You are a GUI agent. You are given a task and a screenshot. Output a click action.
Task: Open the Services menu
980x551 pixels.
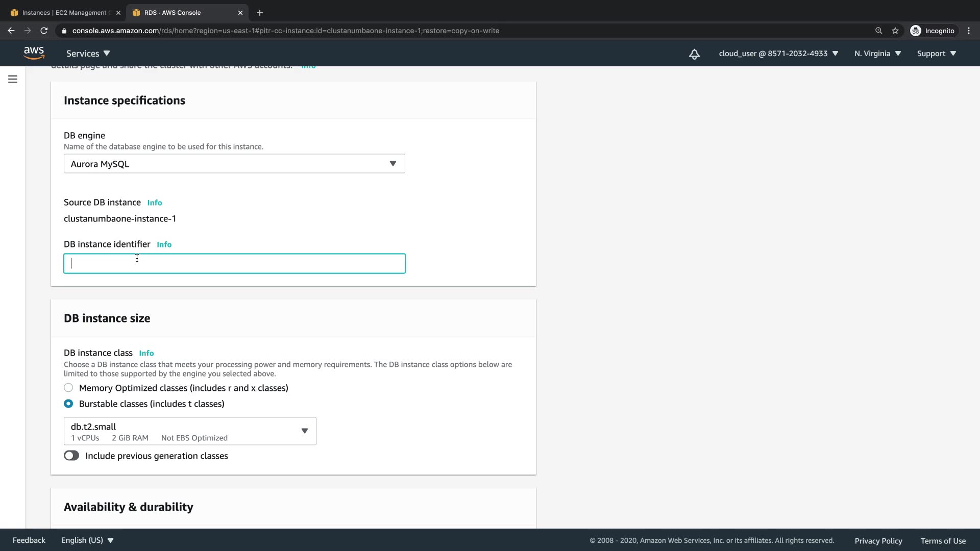88,54
